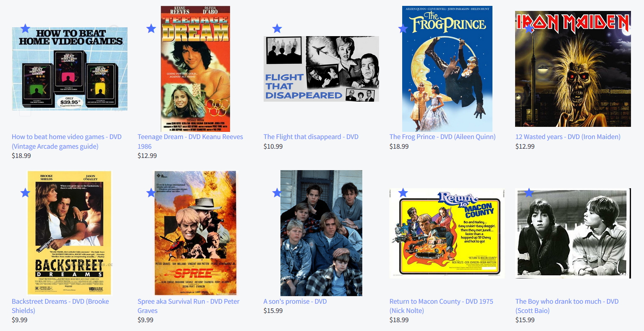
Task: Click the star icon on Spree poster
Action: click(151, 193)
